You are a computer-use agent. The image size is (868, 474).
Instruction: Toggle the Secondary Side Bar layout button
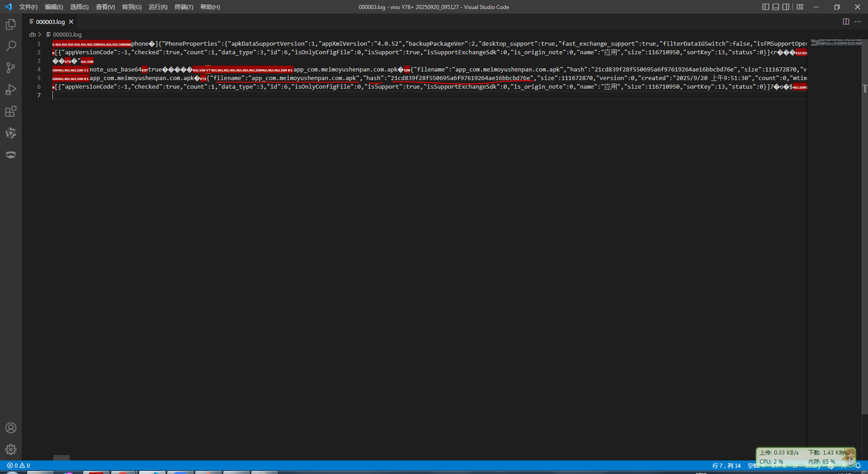tap(786, 7)
